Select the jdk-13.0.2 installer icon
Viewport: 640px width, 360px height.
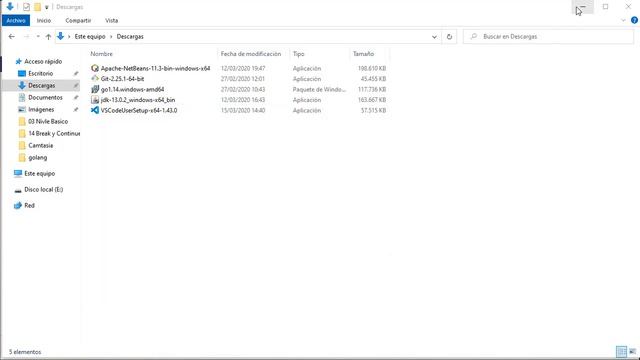[x=95, y=100]
